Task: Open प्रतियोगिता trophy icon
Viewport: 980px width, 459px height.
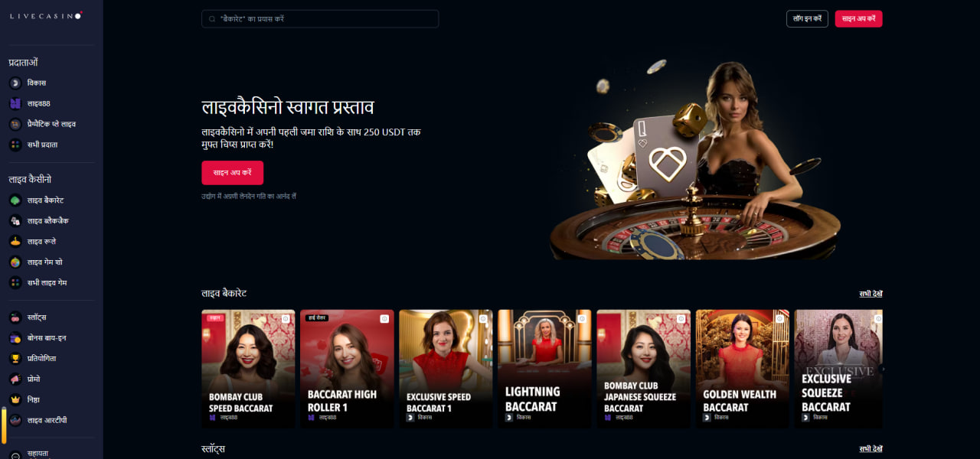Action: pos(15,358)
